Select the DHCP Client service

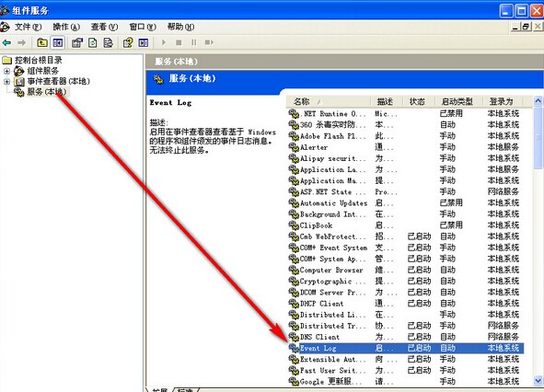[405, 304]
